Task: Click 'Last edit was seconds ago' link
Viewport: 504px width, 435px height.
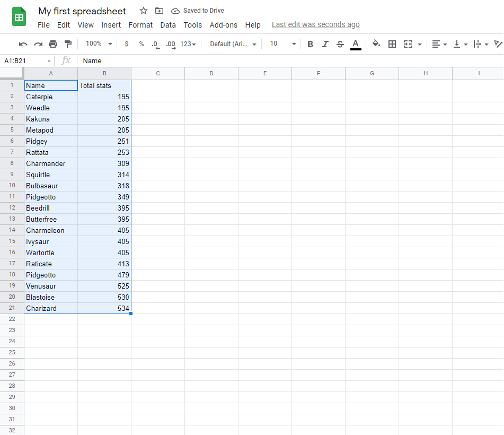Action: pos(315,24)
